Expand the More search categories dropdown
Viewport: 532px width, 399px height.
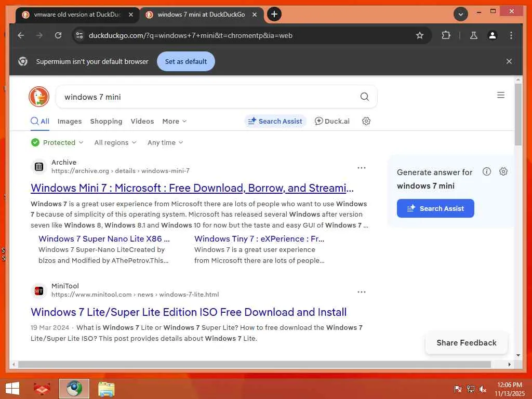click(x=175, y=122)
